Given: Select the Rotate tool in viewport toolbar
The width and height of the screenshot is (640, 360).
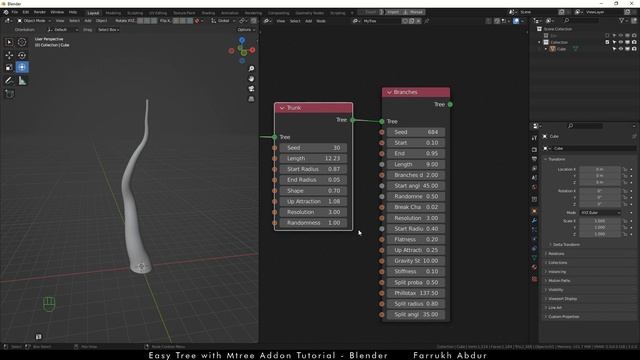Looking at the screenshot, I should [x=22, y=55].
